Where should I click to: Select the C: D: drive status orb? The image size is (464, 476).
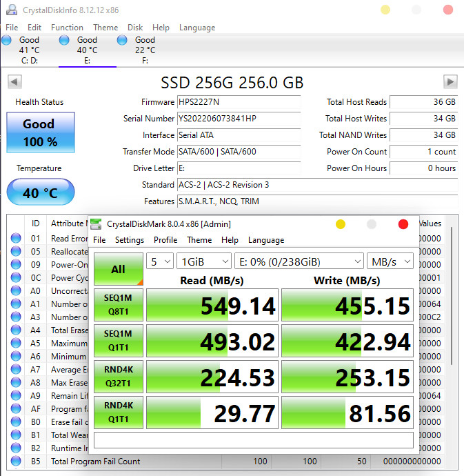pyautogui.click(x=6, y=40)
